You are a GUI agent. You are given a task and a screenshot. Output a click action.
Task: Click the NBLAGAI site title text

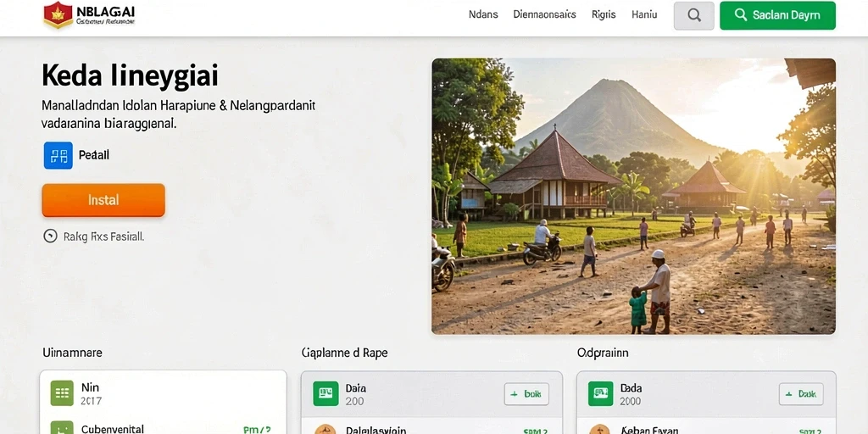[x=105, y=12]
